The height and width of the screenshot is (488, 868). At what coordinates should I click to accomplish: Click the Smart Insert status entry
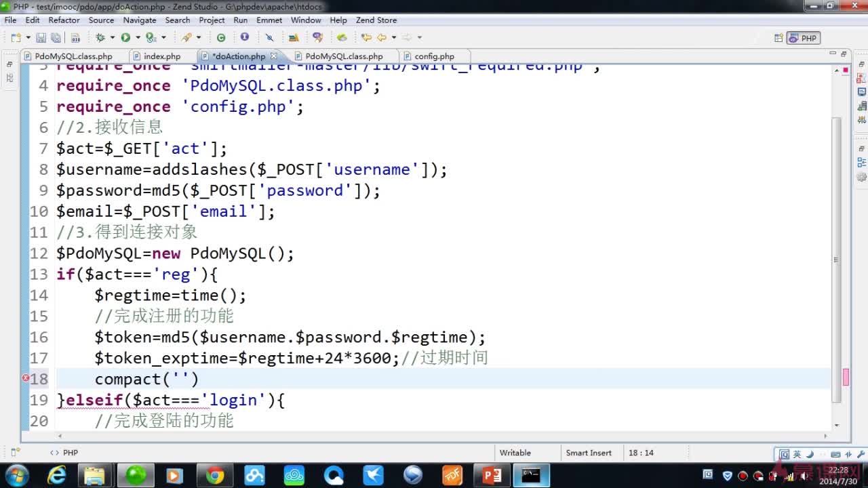point(589,453)
